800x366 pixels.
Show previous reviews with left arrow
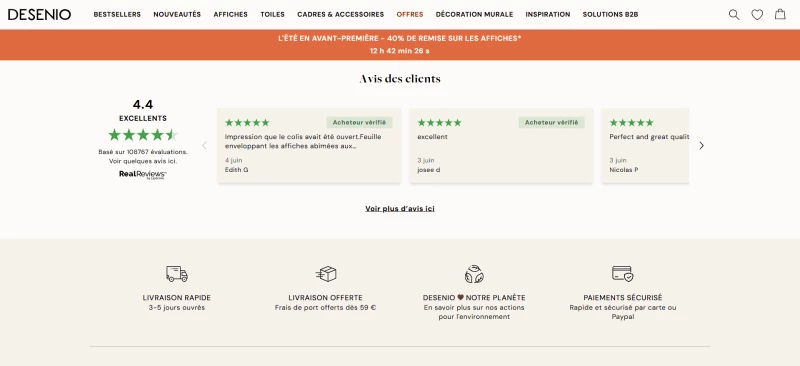pyautogui.click(x=205, y=145)
